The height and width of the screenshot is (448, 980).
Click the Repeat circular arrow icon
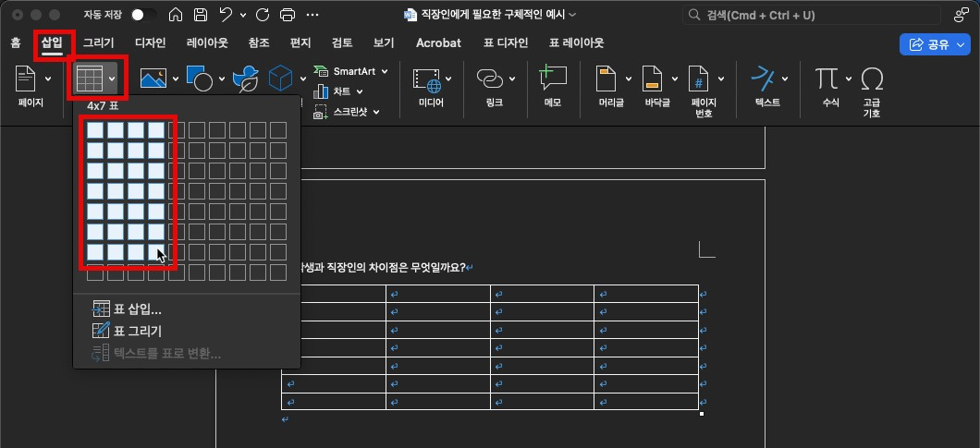(263, 15)
